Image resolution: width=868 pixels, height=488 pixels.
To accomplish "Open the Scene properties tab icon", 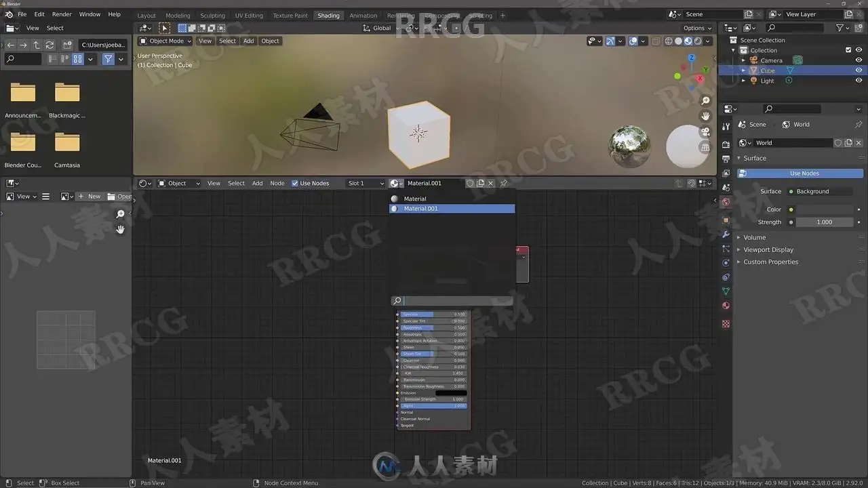I will [x=726, y=187].
